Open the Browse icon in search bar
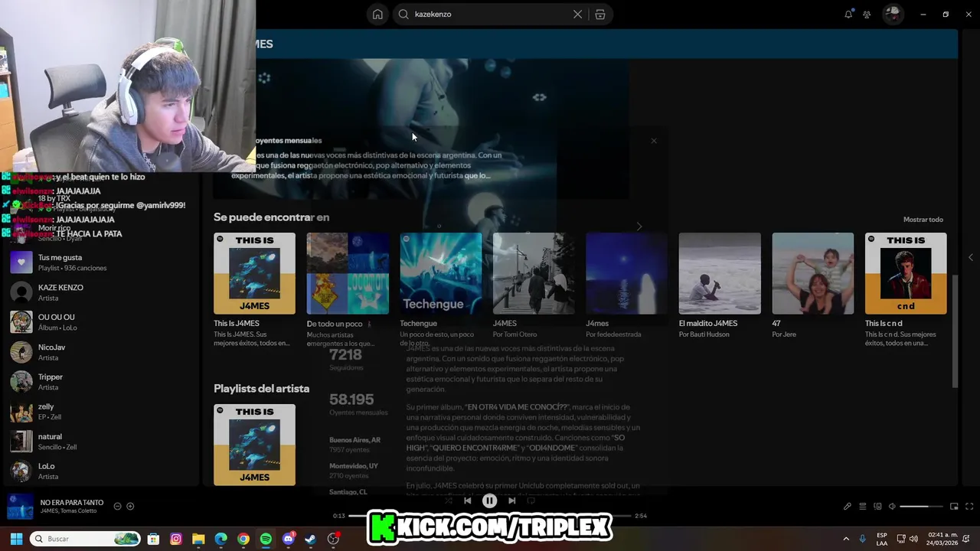The image size is (980, 551). tap(600, 14)
